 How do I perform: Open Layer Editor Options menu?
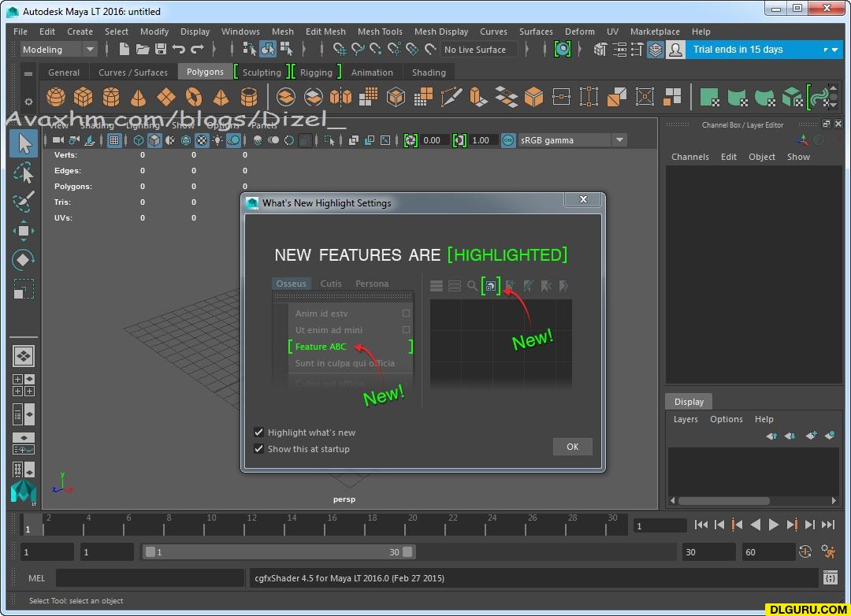click(727, 419)
